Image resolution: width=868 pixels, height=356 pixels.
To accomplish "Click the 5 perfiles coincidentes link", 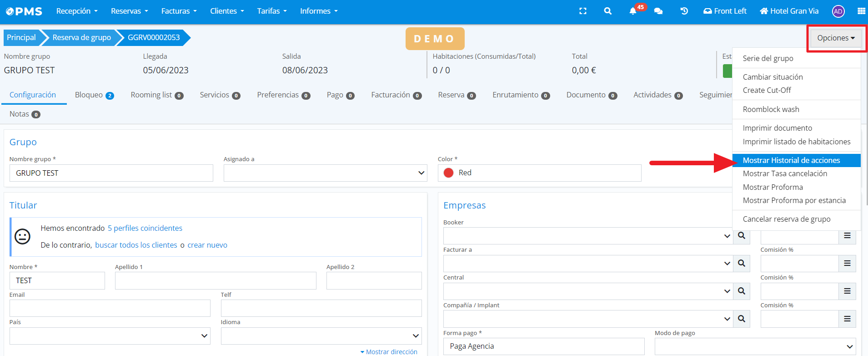I will [145, 228].
